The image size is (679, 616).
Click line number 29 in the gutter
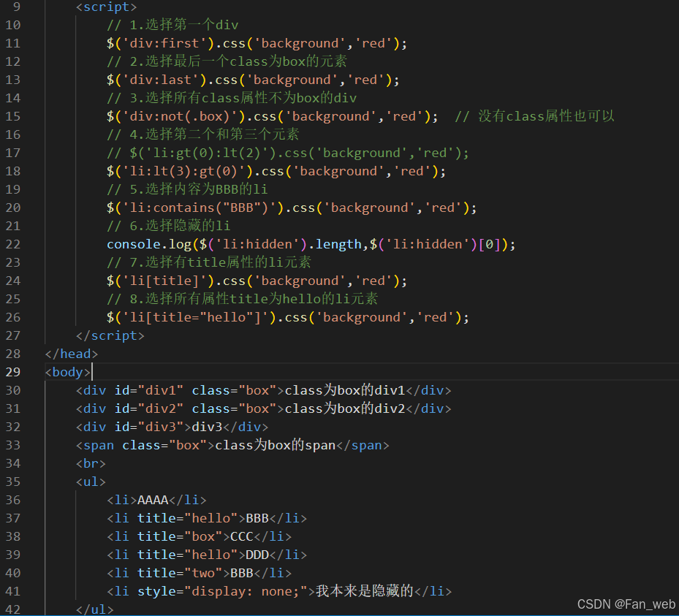(13, 372)
